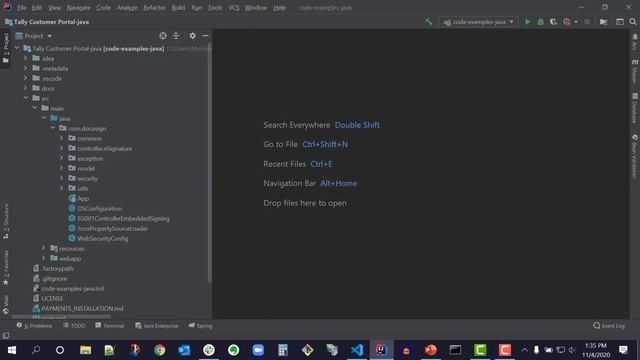Expand the .idea folder
640x360 pixels.
click(26, 58)
